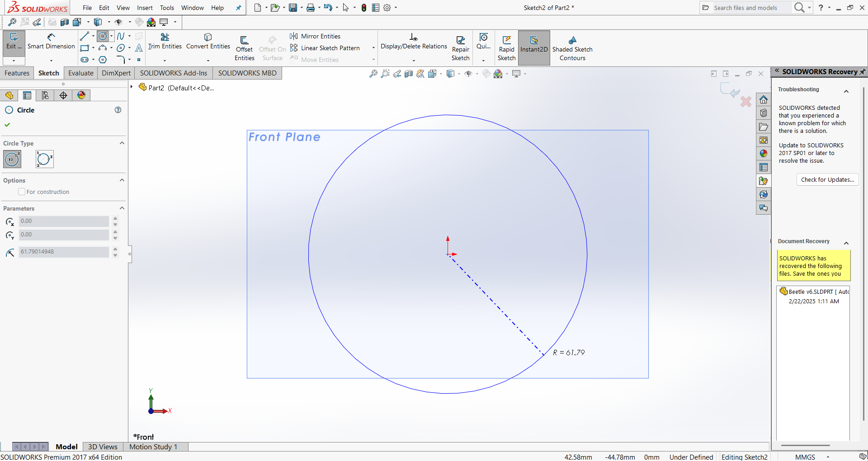The image size is (868, 461).
Task: Select the sketch Point tool
Action: point(139,60)
